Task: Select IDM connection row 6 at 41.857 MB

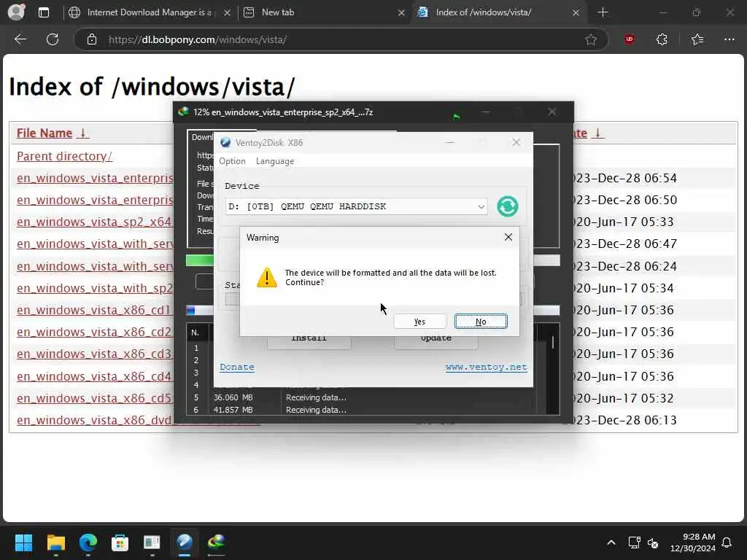Action: 361,410
